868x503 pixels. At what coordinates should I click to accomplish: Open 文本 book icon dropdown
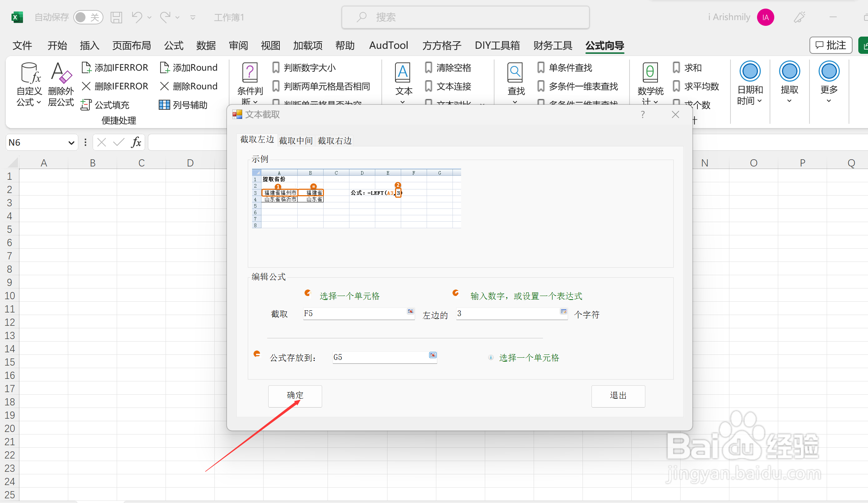tap(403, 83)
